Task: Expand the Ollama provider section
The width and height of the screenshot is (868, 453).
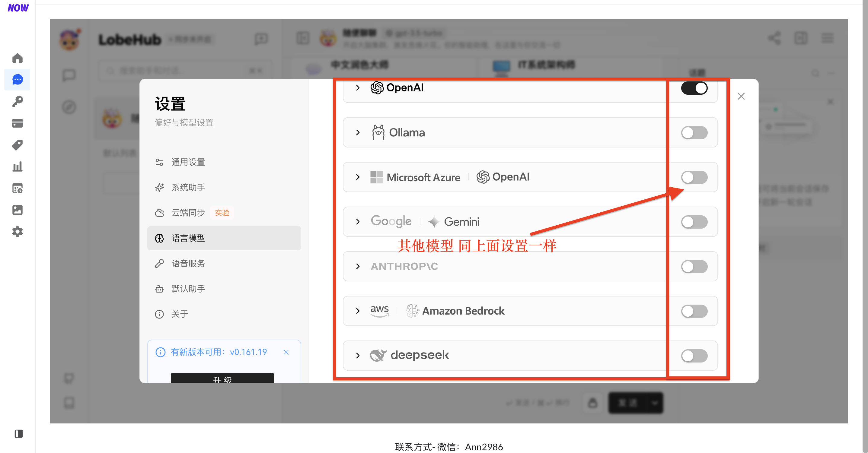Action: click(358, 132)
